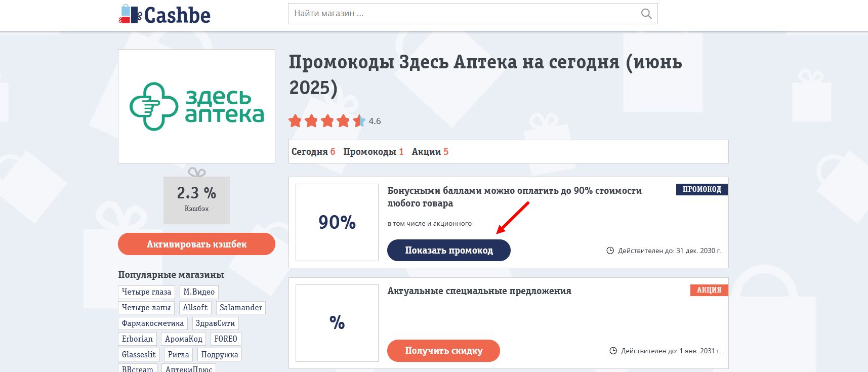Open 'Актуальные специальные предложения' title
868x372 pixels.
tap(479, 291)
